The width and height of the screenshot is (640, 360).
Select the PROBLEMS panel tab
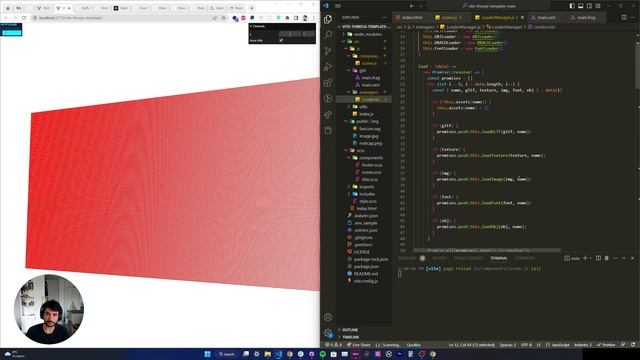coord(407,258)
